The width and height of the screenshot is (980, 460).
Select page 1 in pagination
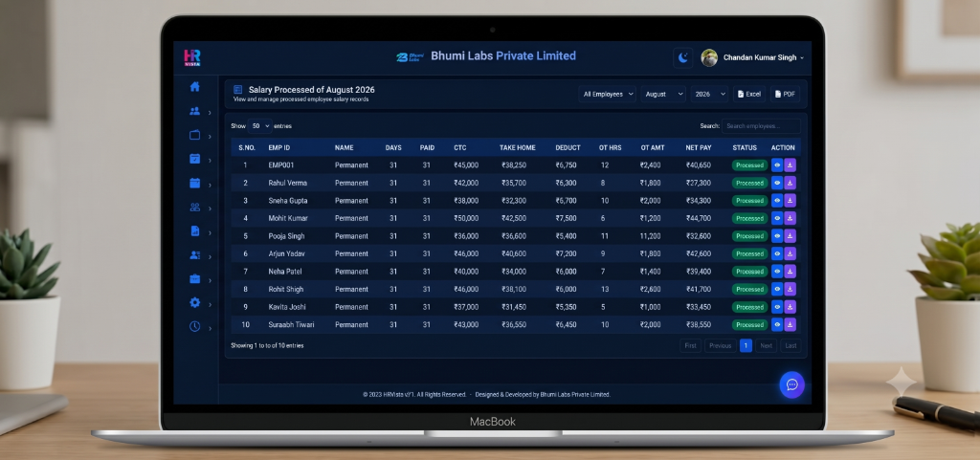pyautogui.click(x=746, y=346)
